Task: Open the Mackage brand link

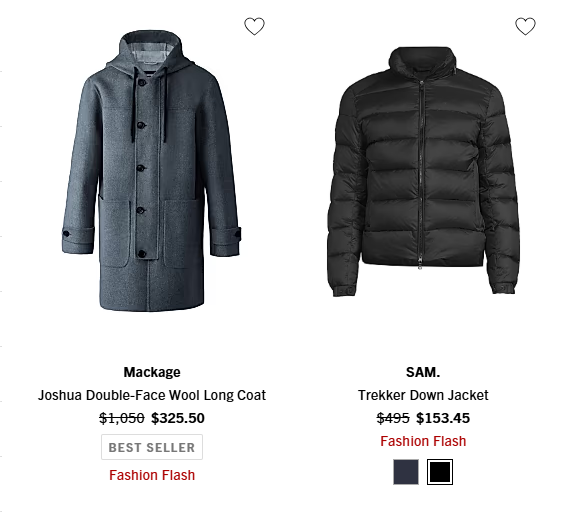Action: click(152, 372)
